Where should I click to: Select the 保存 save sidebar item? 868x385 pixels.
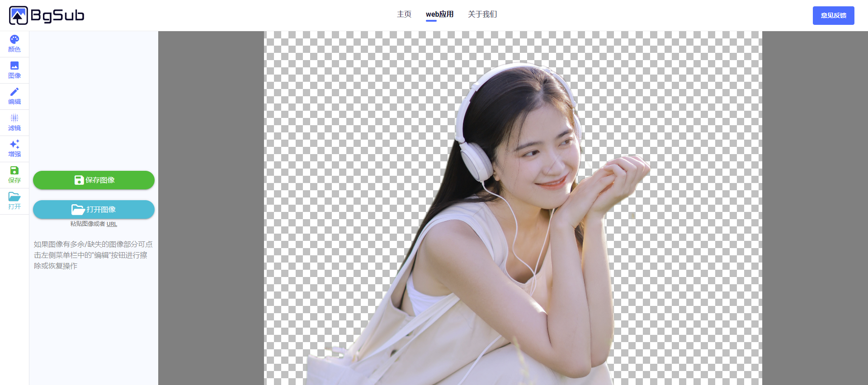point(14,175)
